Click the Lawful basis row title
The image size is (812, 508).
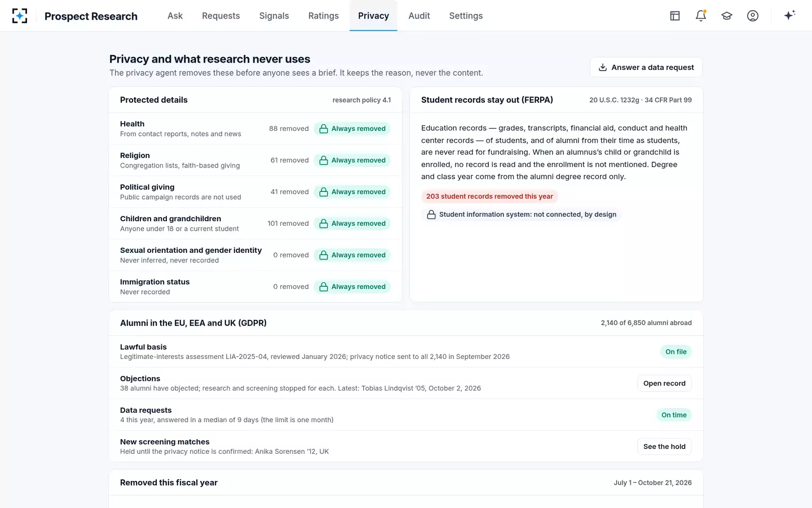click(x=143, y=347)
